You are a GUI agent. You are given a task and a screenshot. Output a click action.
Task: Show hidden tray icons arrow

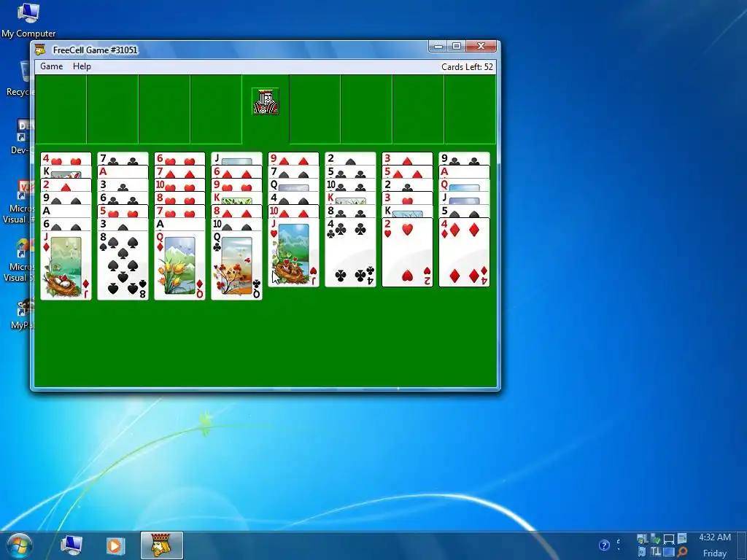click(x=619, y=545)
